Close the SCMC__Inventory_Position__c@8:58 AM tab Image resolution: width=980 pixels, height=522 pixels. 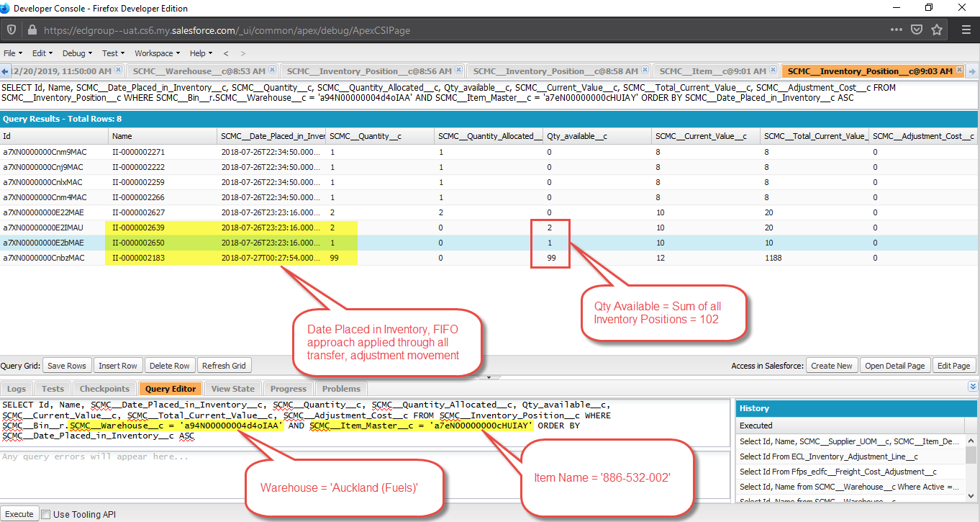(646, 71)
